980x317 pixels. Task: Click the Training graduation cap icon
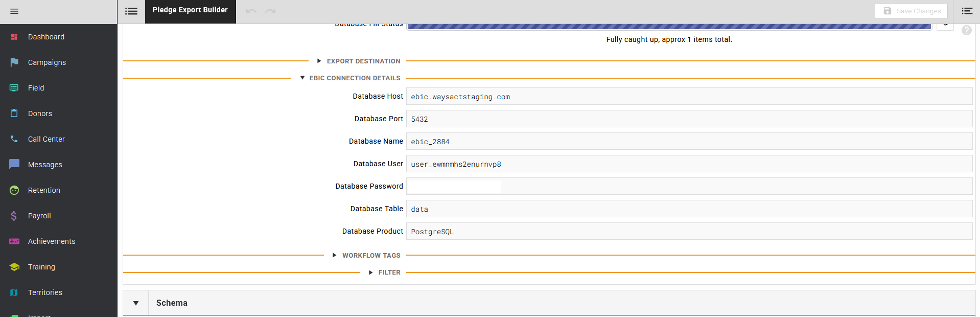click(x=14, y=267)
